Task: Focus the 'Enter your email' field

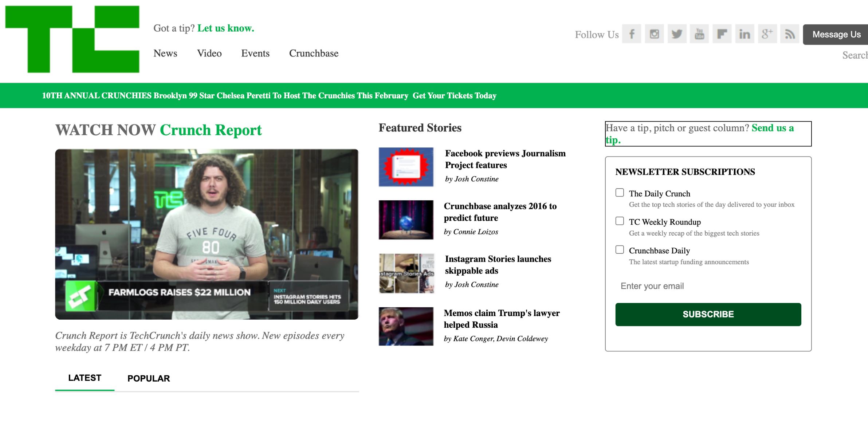Action: pyautogui.click(x=708, y=286)
